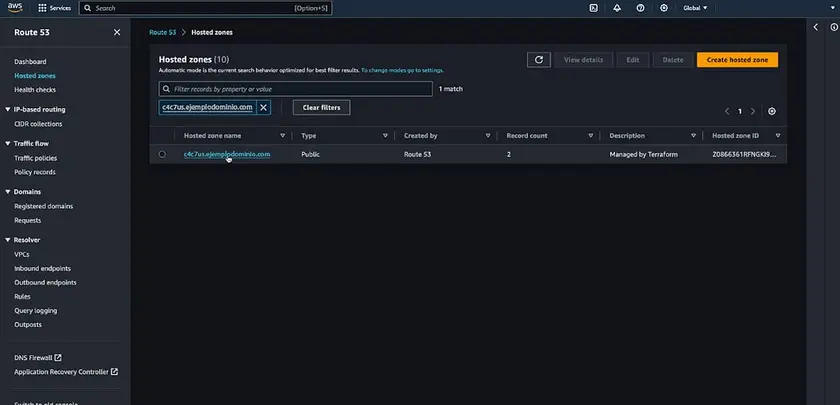Open Resolver Rules
Screen dimensions: 840x405
(x=22, y=296)
